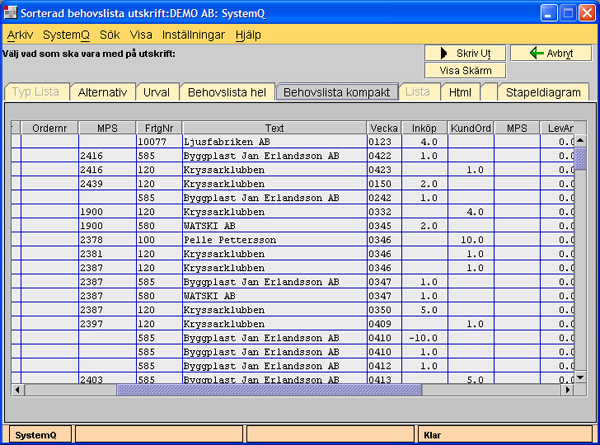600x445 pixels.
Task: Click MPS cell 2397
Action: coord(107,324)
